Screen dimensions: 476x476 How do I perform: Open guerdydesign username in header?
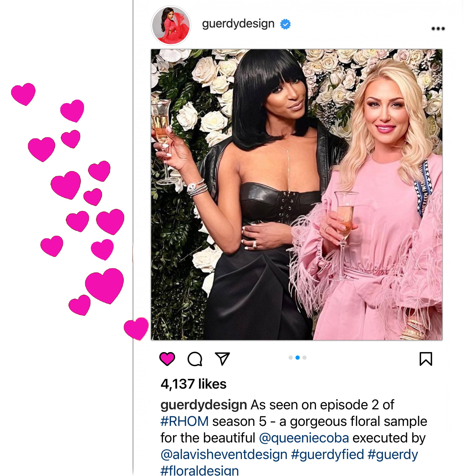click(x=238, y=24)
